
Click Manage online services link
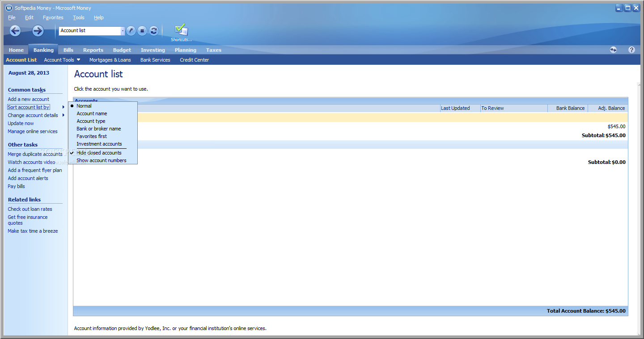click(x=33, y=131)
